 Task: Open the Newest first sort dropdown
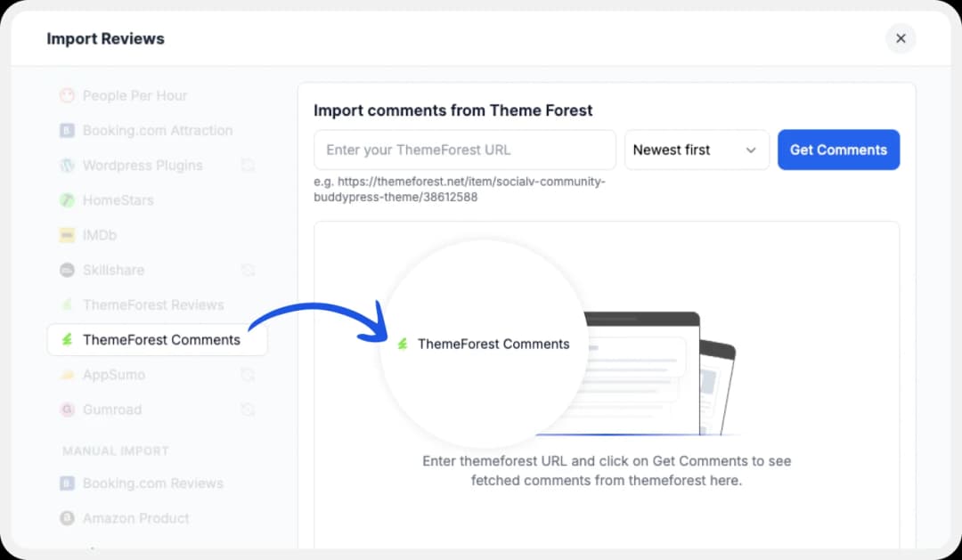tap(697, 150)
